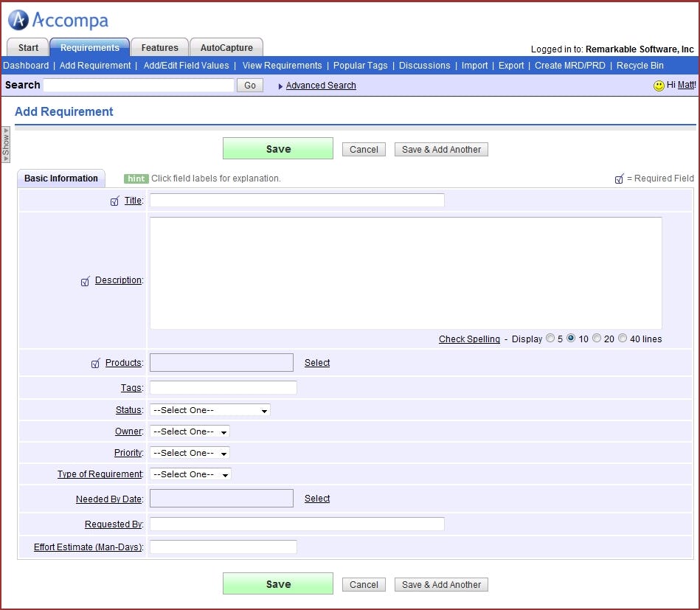Click the green hint badge
The width and height of the screenshot is (700, 610).
[136, 178]
